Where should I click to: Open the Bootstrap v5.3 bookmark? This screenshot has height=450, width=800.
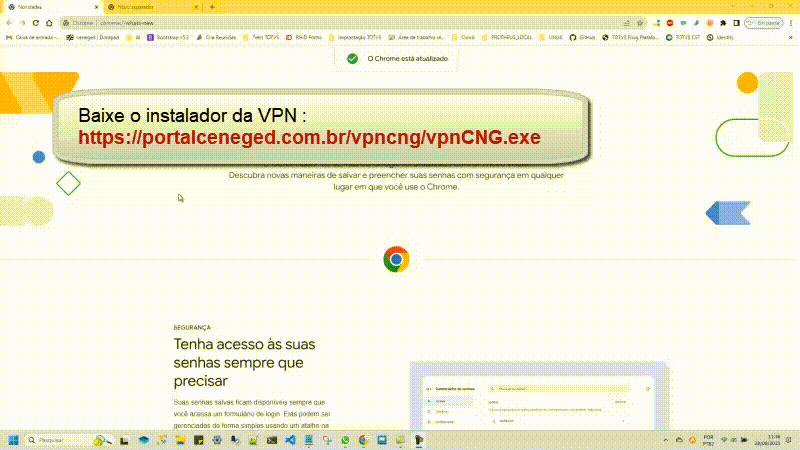point(168,37)
